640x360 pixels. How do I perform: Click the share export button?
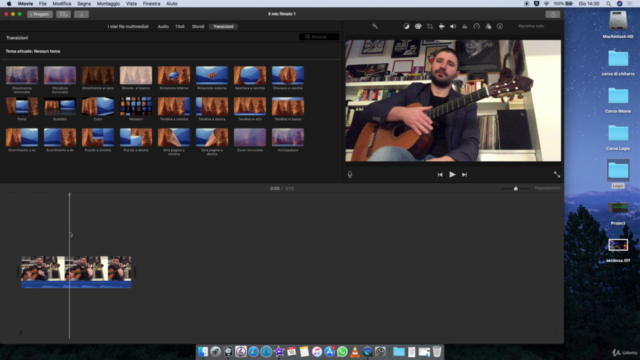[x=553, y=14]
